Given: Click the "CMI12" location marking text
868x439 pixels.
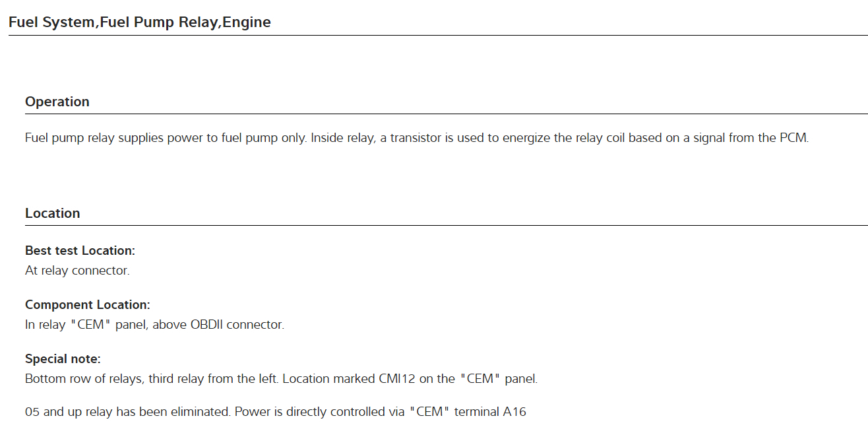Looking at the screenshot, I should click(395, 379).
